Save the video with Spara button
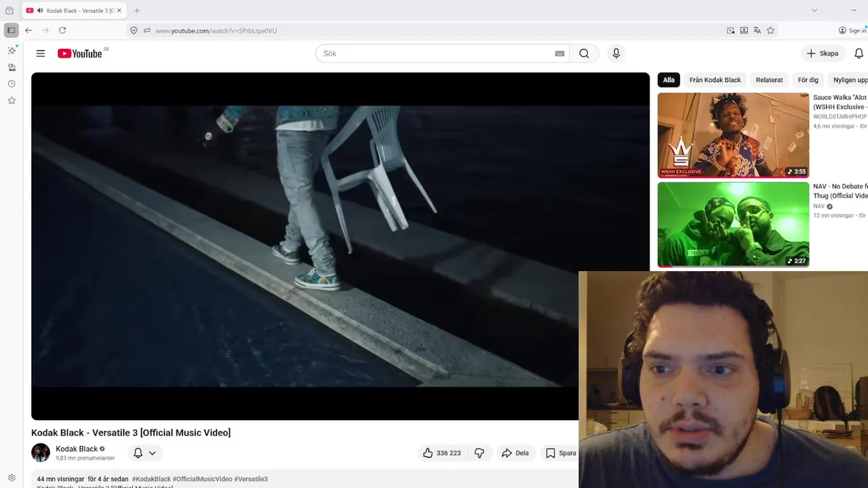Viewport: 868px width, 488px height. [x=561, y=453]
